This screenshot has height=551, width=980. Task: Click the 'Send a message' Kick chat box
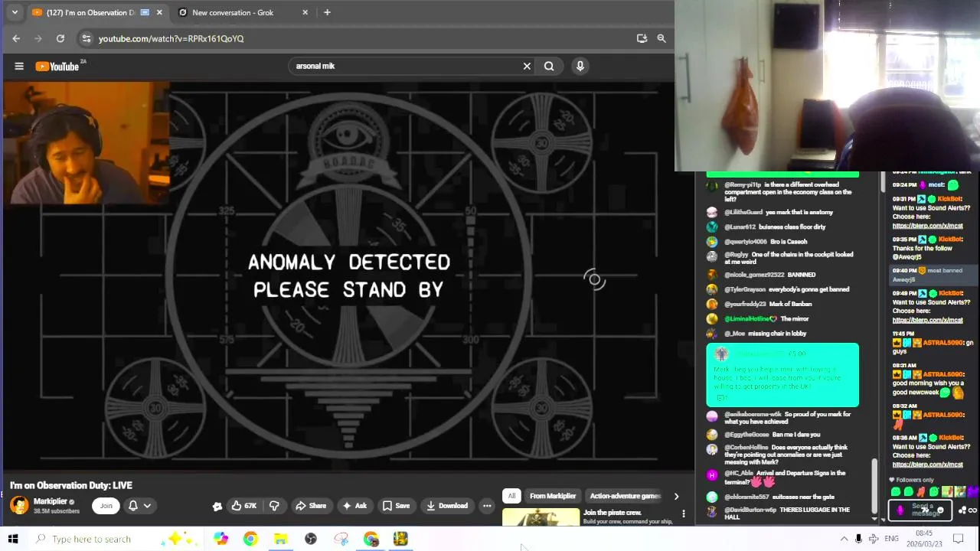click(x=920, y=510)
